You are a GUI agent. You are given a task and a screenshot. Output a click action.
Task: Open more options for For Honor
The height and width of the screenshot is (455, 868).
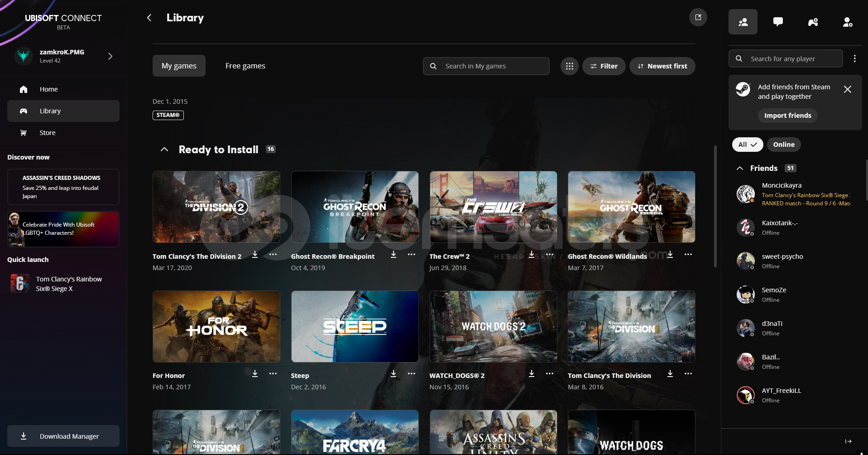(x=273, y=373)
